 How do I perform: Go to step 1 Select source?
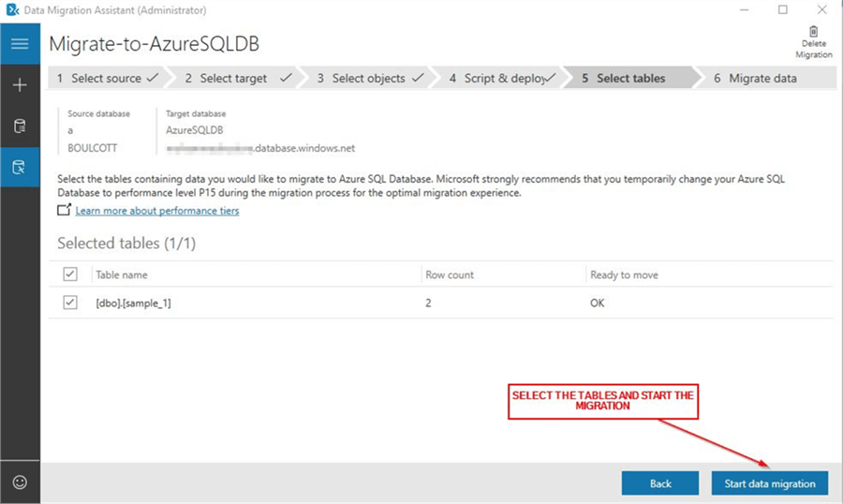point(108,78)
